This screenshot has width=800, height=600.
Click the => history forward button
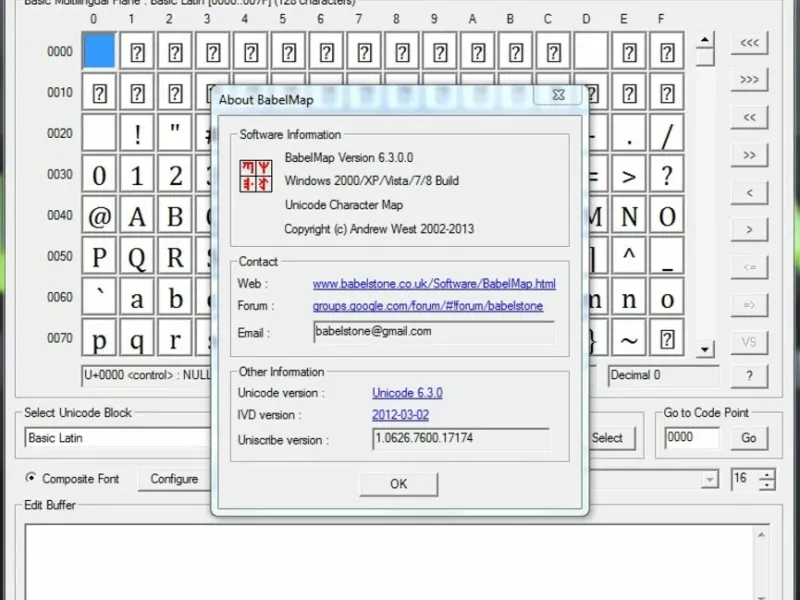(x=749, y=305)
